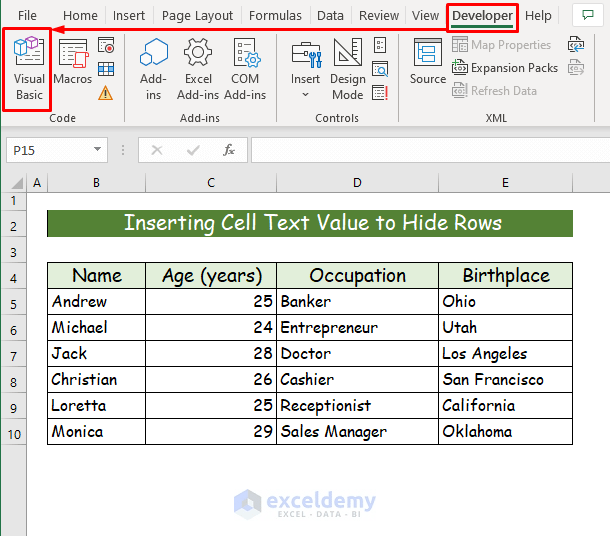Open Excel Add-ins manager
Image resolution: width=610 pixels, height=536 pixels.
pos(198,69)
